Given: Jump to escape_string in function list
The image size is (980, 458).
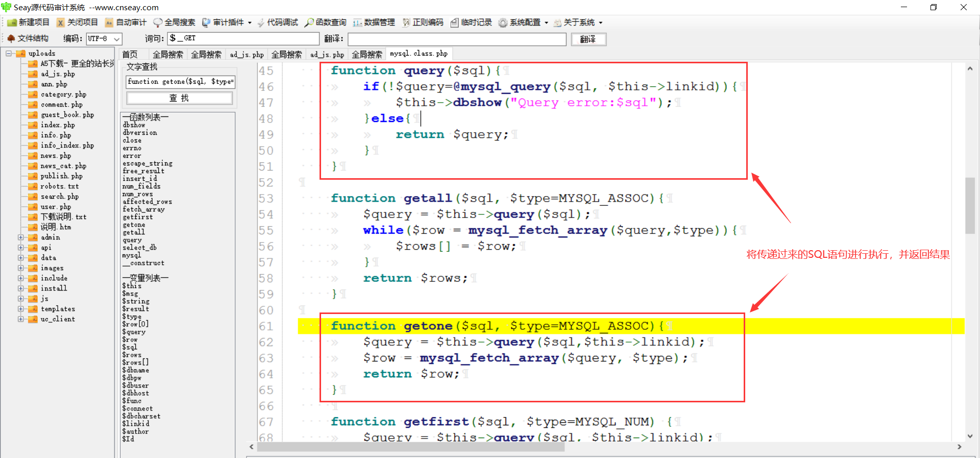Looking at the screenshot, I should click(x=148, y=163).
